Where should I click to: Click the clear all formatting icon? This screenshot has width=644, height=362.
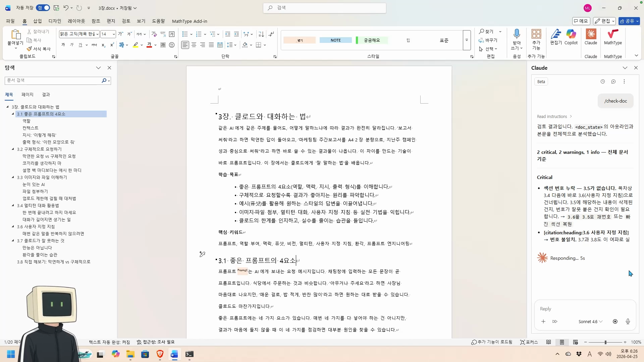coord(154,34)
